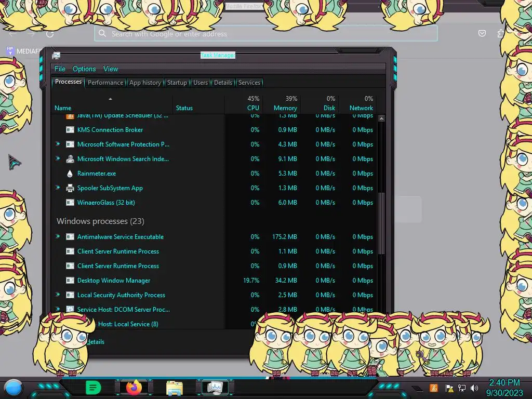Select the WinaeroGlass (32 bit) process
Image resolution: width=532 pixels, height=399 pixels.
106,203
